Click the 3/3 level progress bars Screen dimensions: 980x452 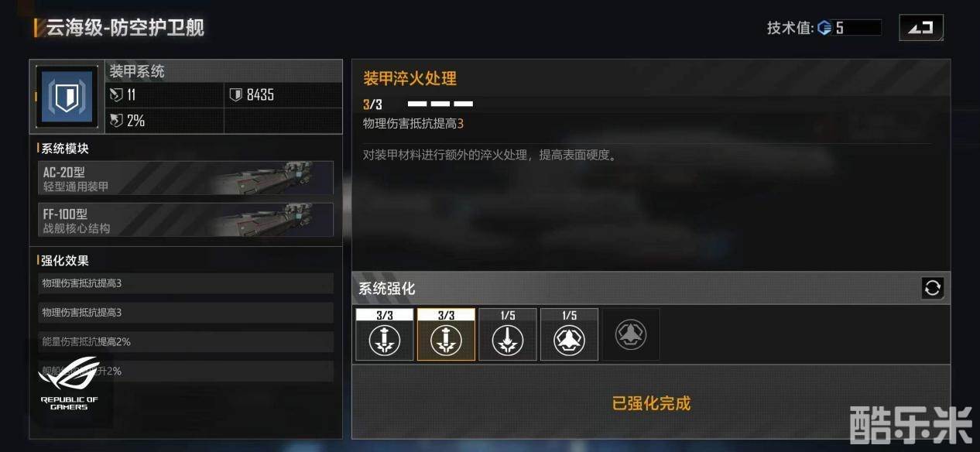pyautogui.click(x=440, y=104)
